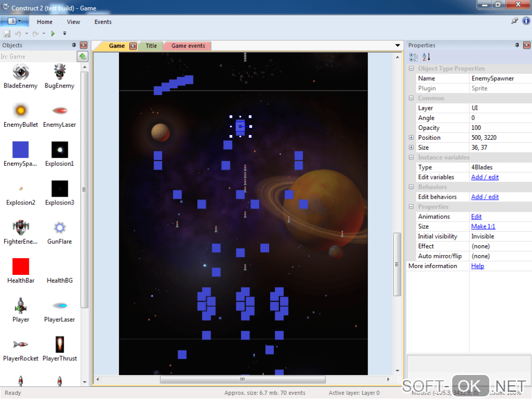Select the FighterEnemy object icon
This screenshot has width=532, height=399.
point(21,227)
